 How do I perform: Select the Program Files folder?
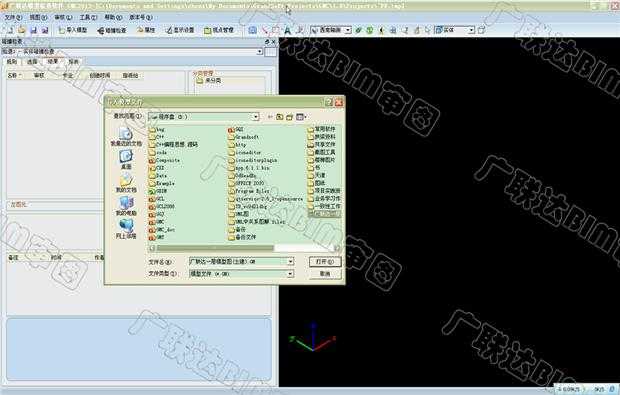coord(248,191)
